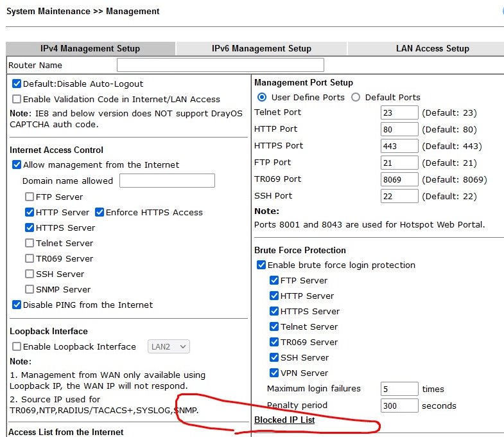Viewport: 504px width, 437px height.
Task: Click the TR069 Port input field
Action: [x=399, y=179]
